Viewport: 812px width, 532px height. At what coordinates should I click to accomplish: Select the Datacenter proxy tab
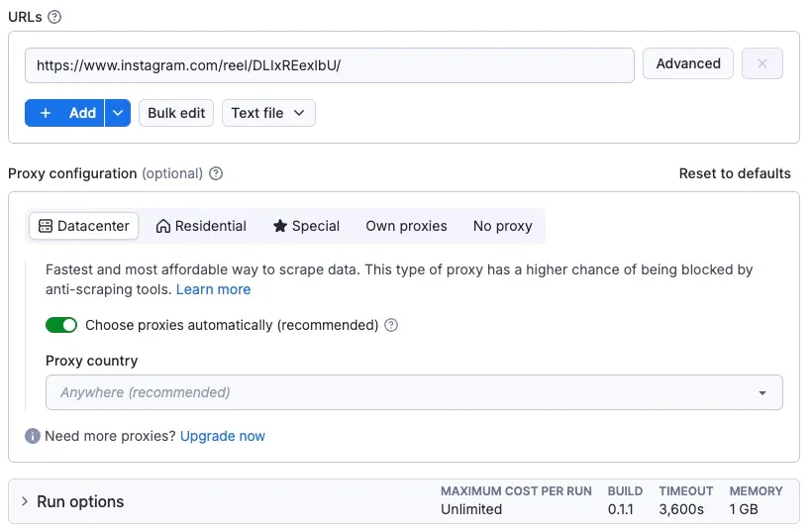pyautogui.click(x=84, y=226)
